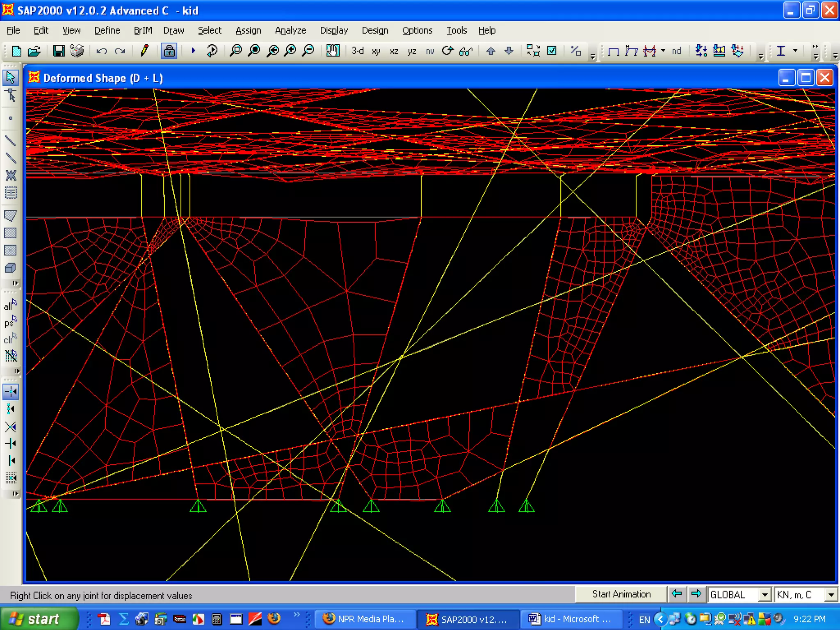Viewport: 840px width, 630px height.
Task: Open the units KN, m, C dropdown
Action: tap(831, 594)
